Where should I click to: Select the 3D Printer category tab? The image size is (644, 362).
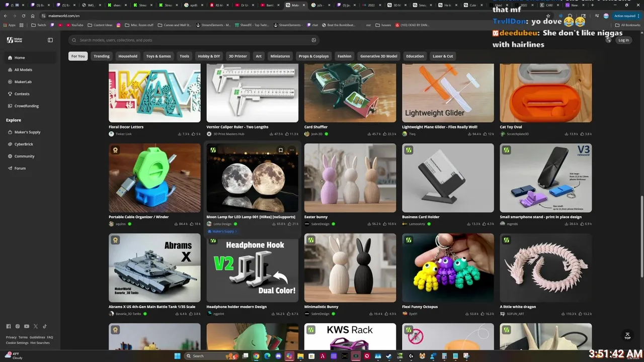coord(238,56)
